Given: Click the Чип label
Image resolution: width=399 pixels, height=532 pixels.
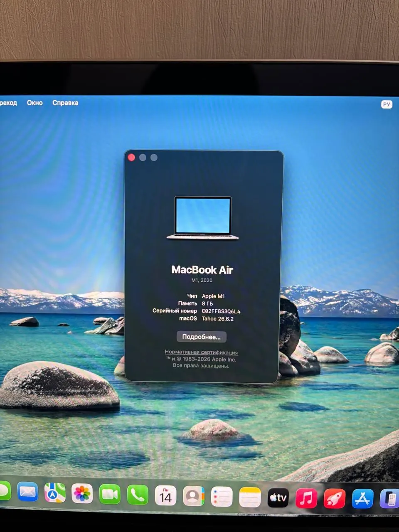Looking at the screenshot, I should (x=192, y=296).
